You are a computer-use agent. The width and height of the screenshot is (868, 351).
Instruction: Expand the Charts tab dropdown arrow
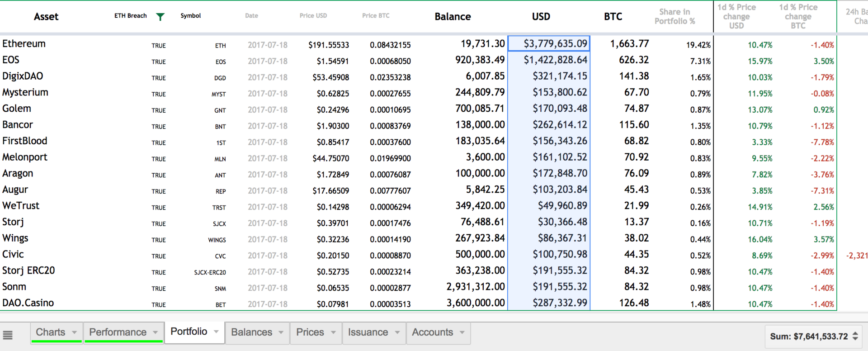(74, 332)
